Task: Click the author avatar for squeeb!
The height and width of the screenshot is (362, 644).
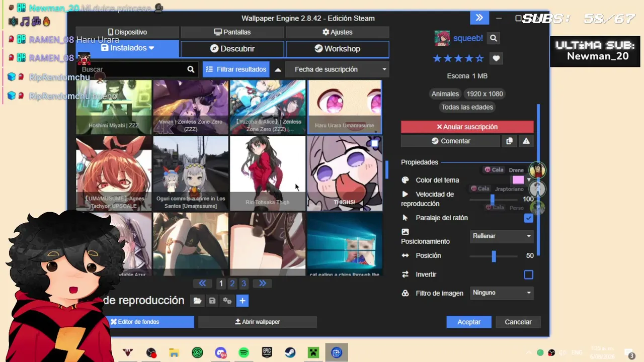Action: [x=442, y=38]
